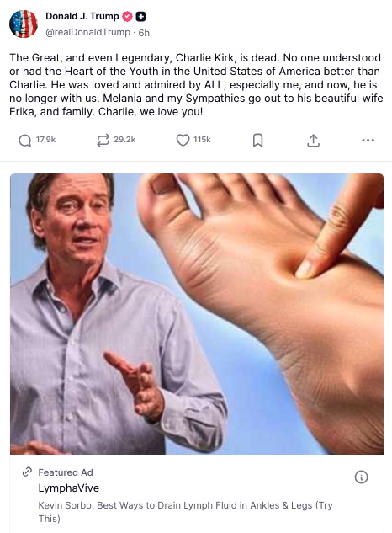Click the foot ad image

tap(197, 314)
